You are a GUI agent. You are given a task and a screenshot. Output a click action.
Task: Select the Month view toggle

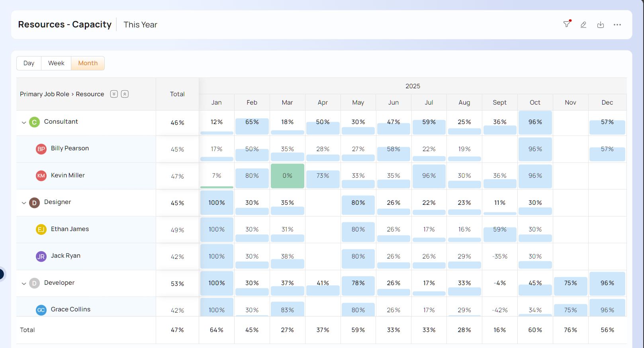[x=88, y=63]
